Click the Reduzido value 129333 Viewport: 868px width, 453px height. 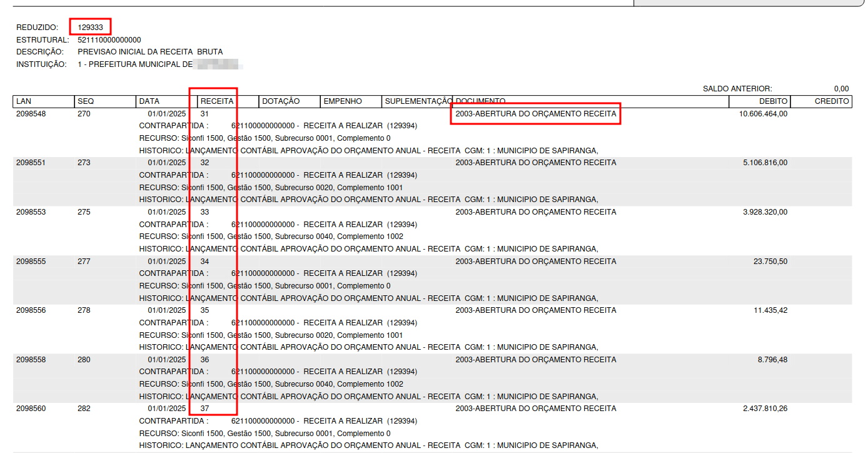point(90,28)
